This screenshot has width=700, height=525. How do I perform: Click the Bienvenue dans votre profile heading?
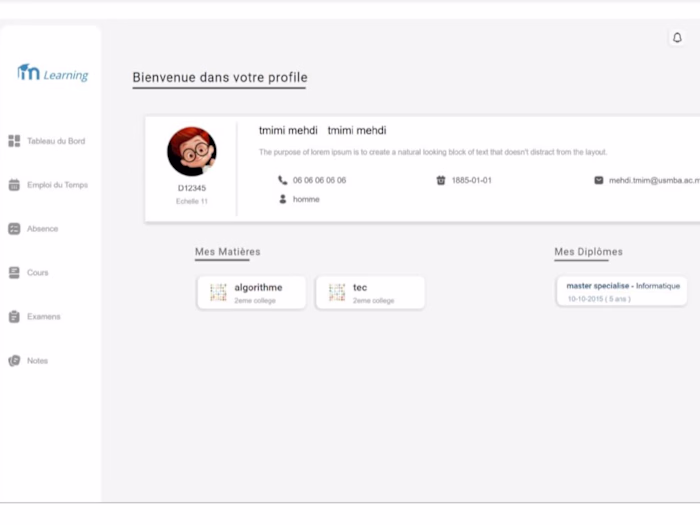coord(220,77)
